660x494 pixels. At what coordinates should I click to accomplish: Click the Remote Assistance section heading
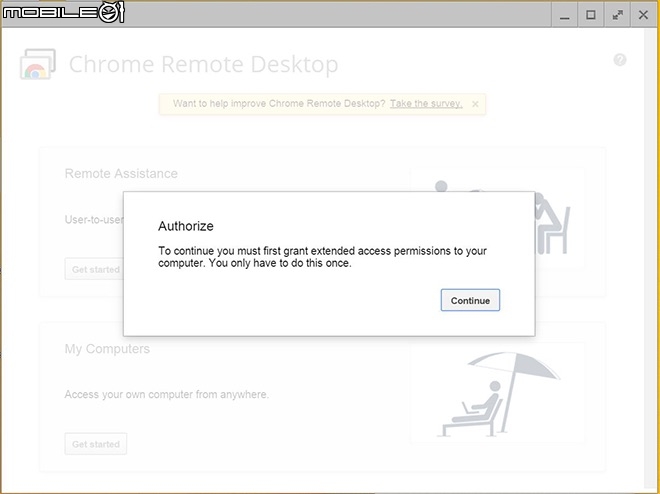click(121, 173)
